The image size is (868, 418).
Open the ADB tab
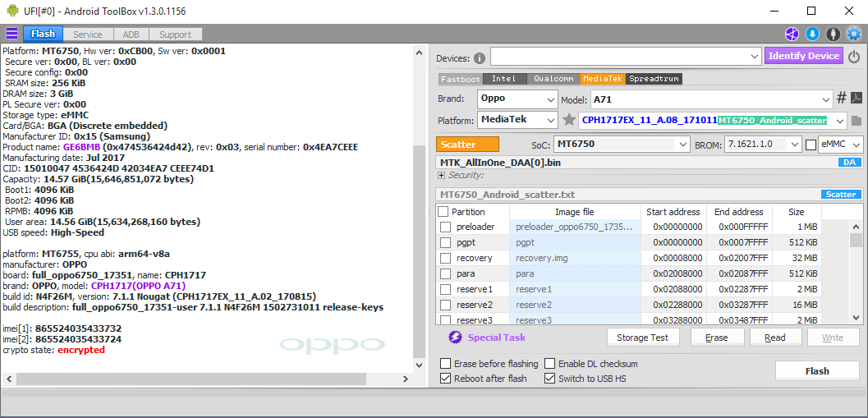pos(131,34)
